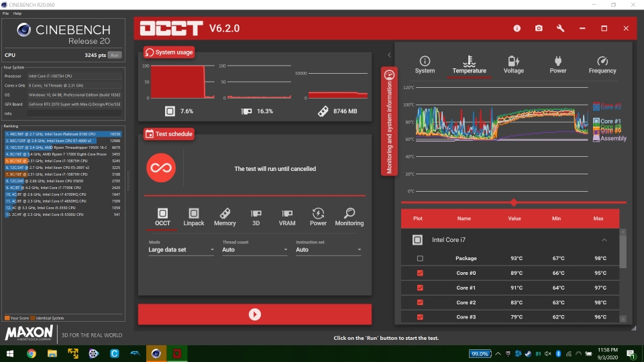The width and height of the screenshot is (644, 362).
Task: Collapse the monitoring panel arrow
Action: pos(389,54)
